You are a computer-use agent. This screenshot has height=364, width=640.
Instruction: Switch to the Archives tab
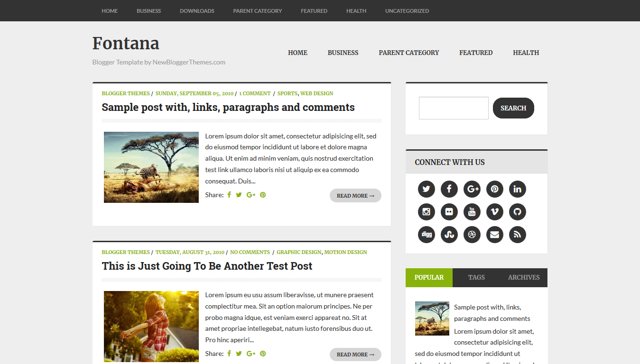click(x=524, y=277)
